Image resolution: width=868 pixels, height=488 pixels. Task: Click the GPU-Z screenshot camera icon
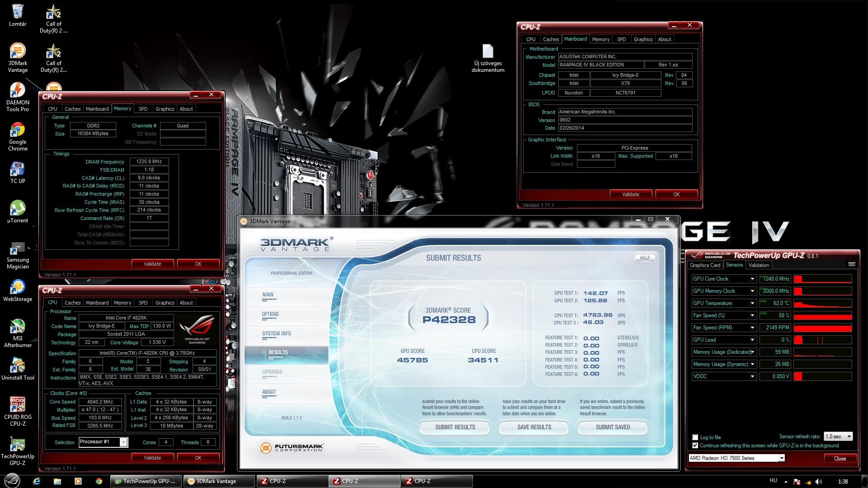(851, 265)
